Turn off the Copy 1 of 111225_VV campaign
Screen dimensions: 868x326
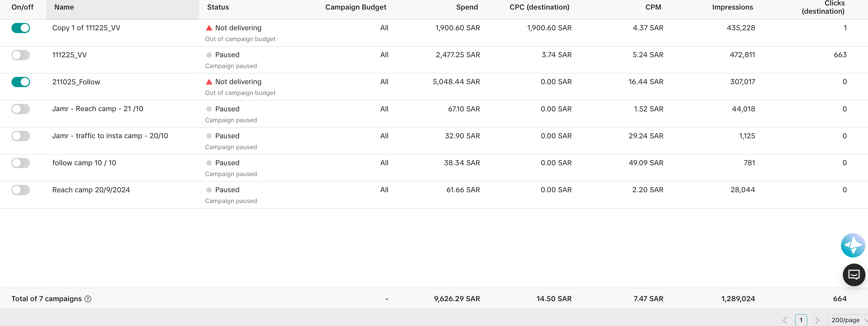point(21,28)
